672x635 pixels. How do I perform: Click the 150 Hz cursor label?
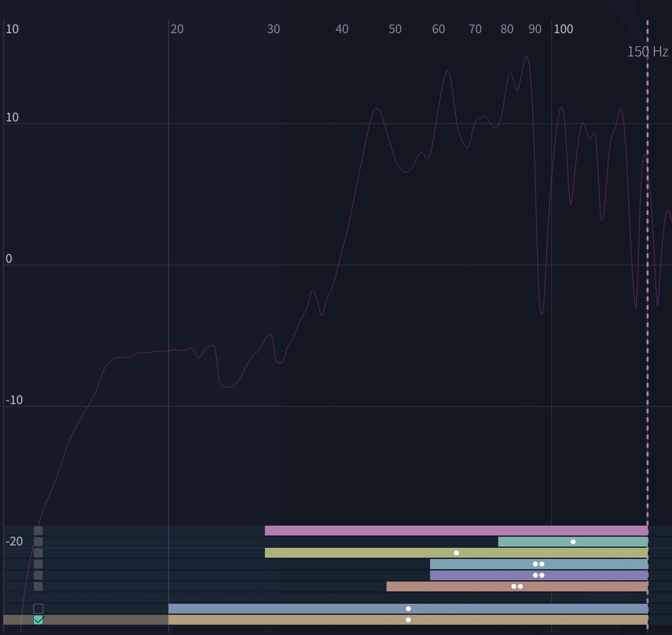click(647, 51)
